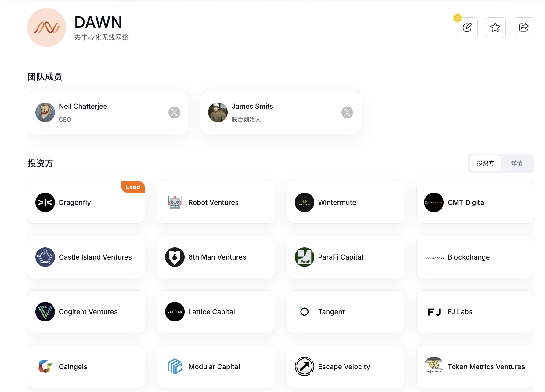Click the DAWN project logo
This screenshot has height=392, width=545.
47,27
